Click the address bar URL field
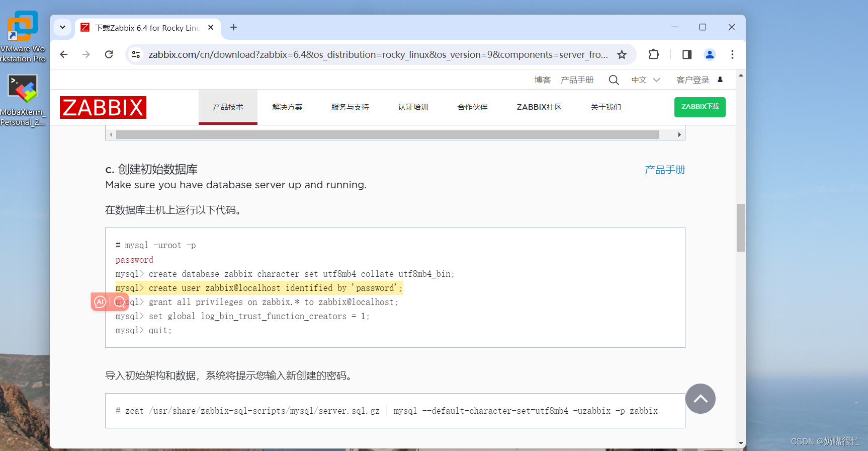This screenshot has width=868, height=451. (378, 54)
